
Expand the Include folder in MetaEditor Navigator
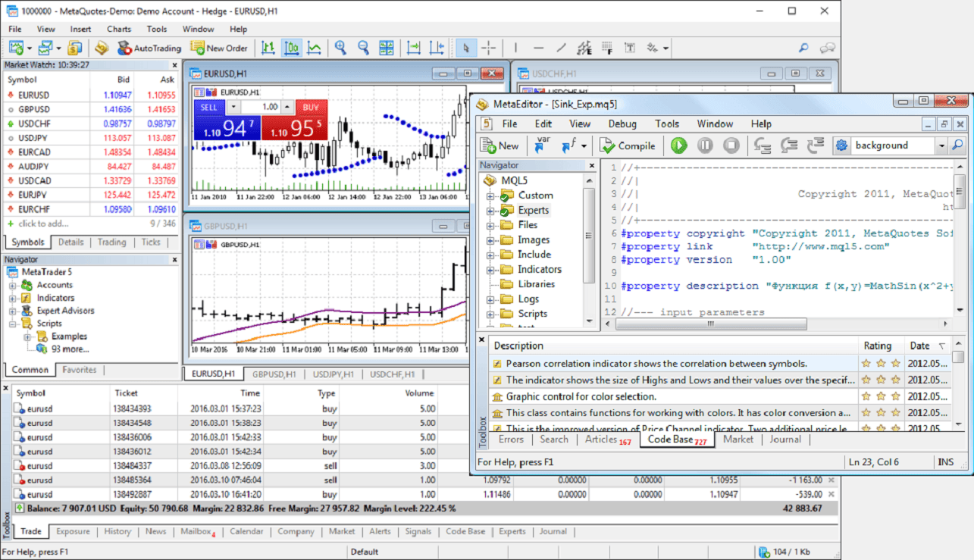click(491, 255)
